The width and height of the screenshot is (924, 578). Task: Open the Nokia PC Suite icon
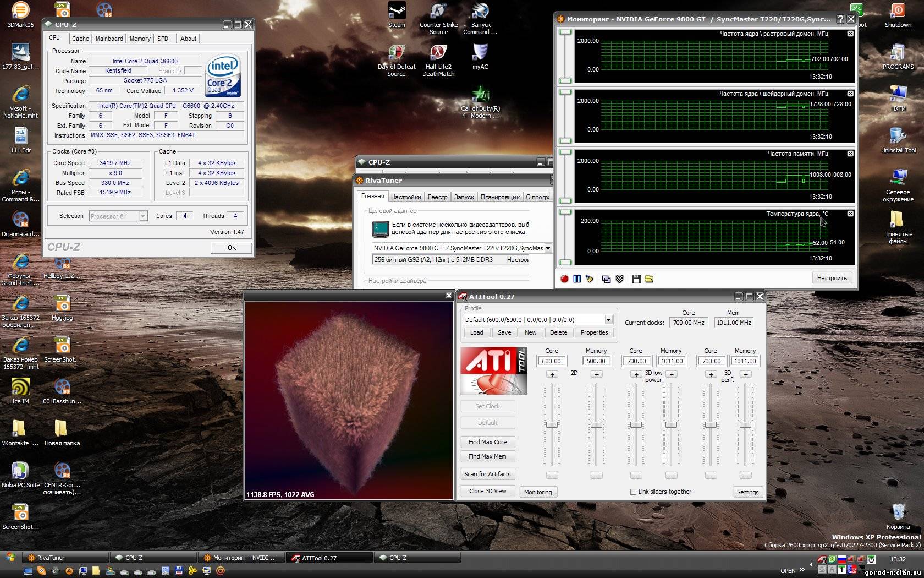20,475
